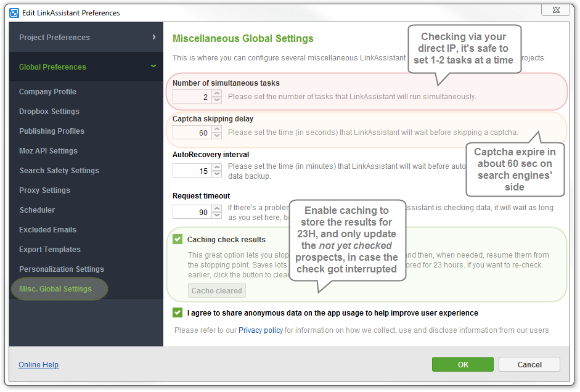580x392 pixels.
Task: Go to Publishing Profiles
Action: [52, 131]
